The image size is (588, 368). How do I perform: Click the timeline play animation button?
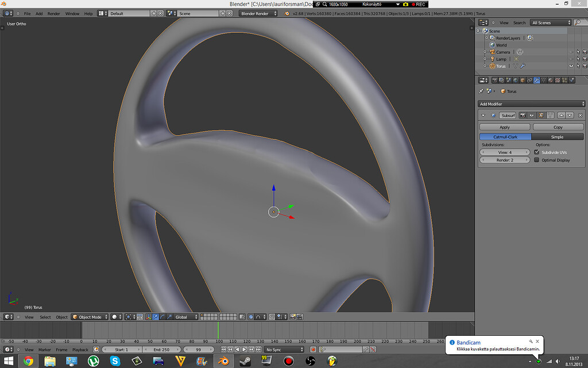245,349
